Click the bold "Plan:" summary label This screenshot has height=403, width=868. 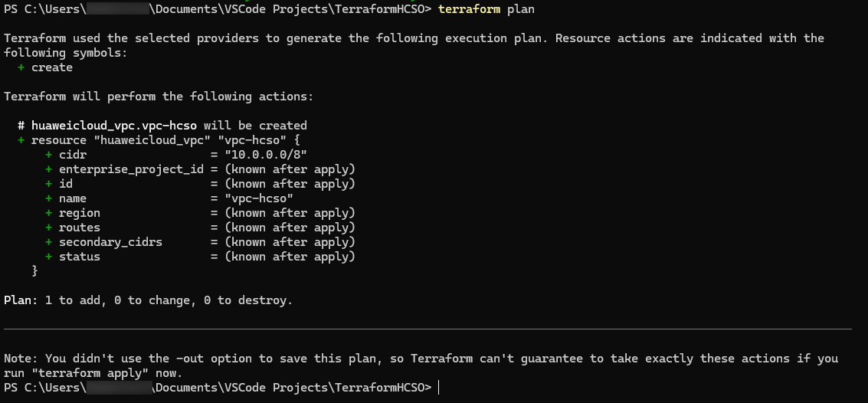21,300
